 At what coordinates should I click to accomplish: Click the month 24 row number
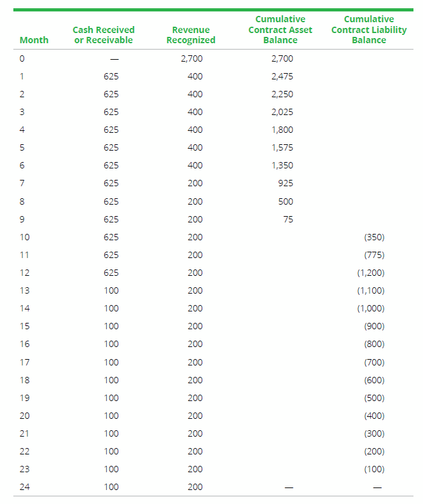pos(25,487)
